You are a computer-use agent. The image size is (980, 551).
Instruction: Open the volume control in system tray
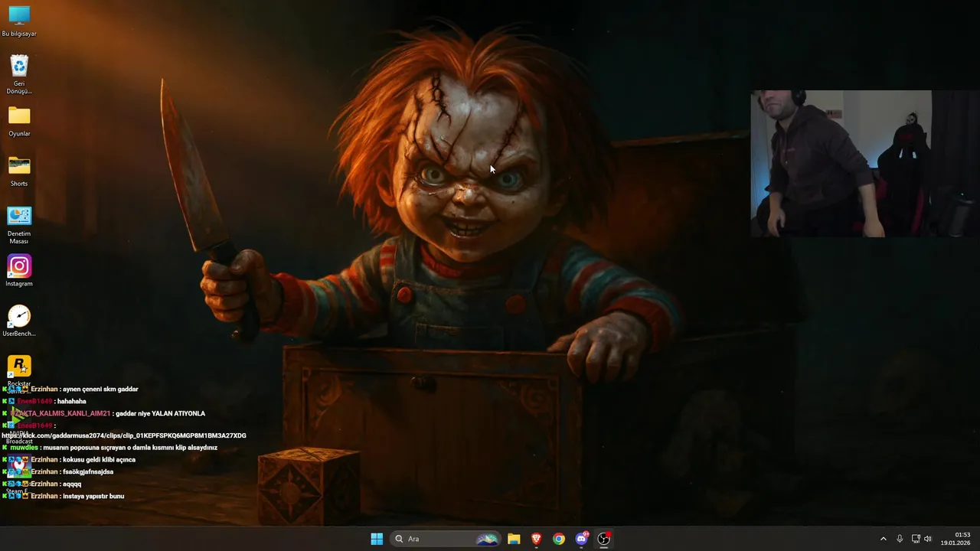pyautogui.click(x=928, y=539)
